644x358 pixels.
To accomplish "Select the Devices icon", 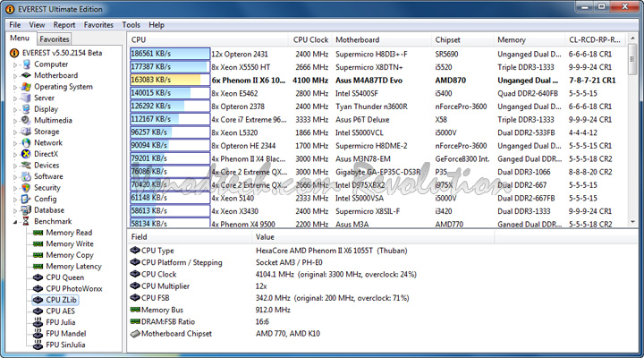I will [26, 166].
